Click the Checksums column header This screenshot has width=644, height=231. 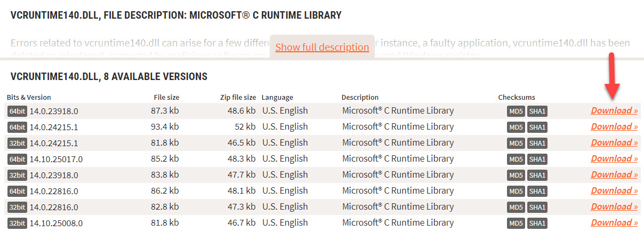[517, 98]
